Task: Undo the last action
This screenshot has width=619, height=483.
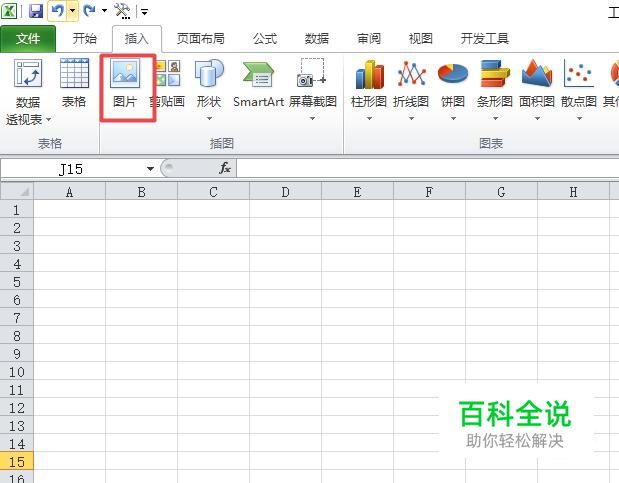Action: [58, 11]
